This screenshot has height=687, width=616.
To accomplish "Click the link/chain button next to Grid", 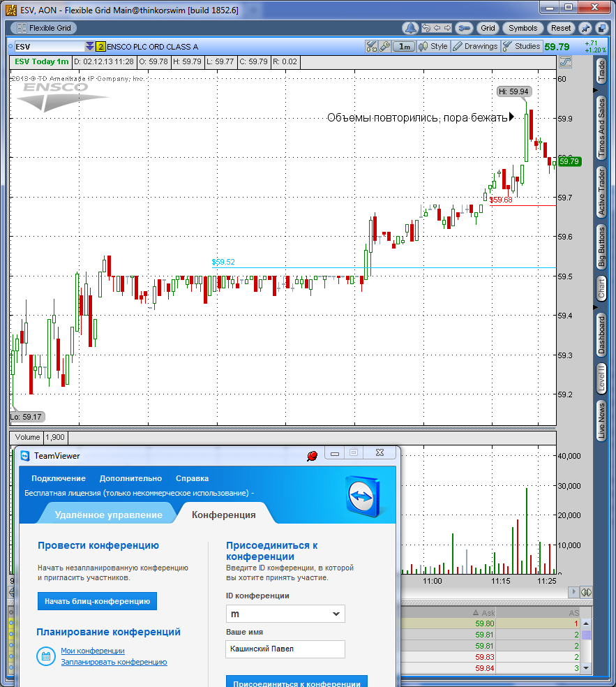I will click(464, 28).
